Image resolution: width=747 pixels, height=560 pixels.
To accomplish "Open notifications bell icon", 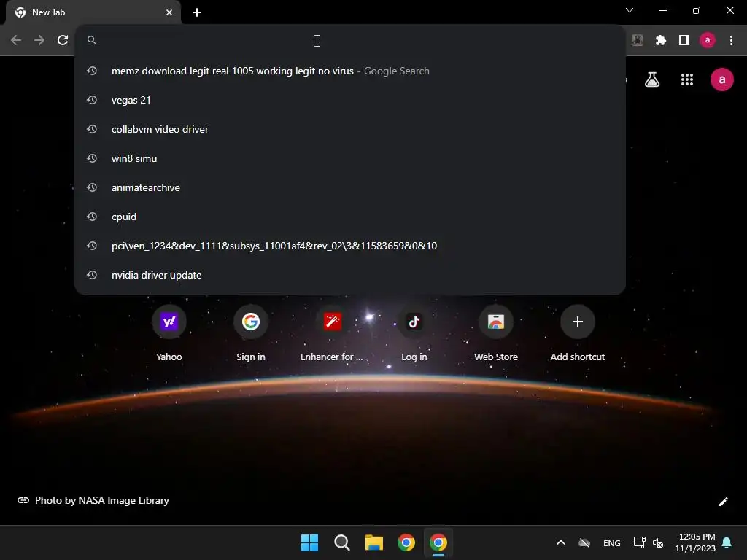I will coord(727,542).
